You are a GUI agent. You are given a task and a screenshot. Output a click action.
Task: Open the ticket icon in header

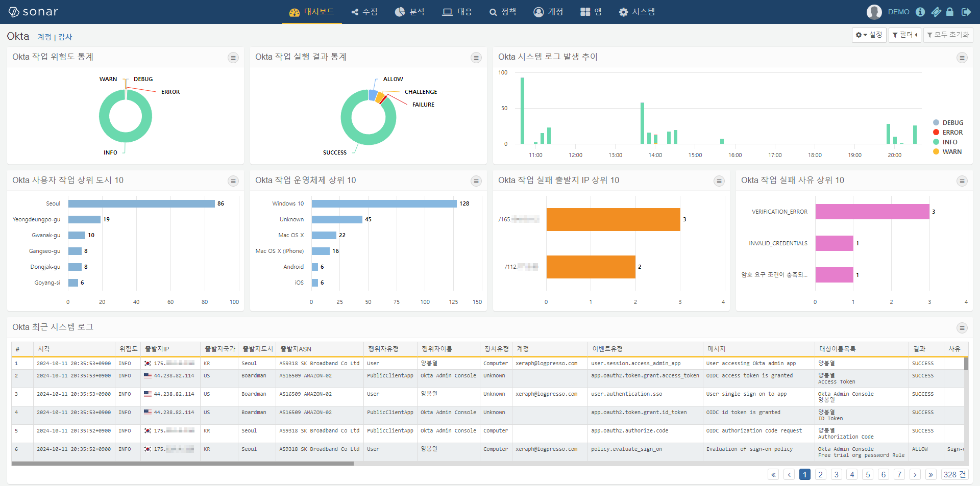(x=936, y=12)
